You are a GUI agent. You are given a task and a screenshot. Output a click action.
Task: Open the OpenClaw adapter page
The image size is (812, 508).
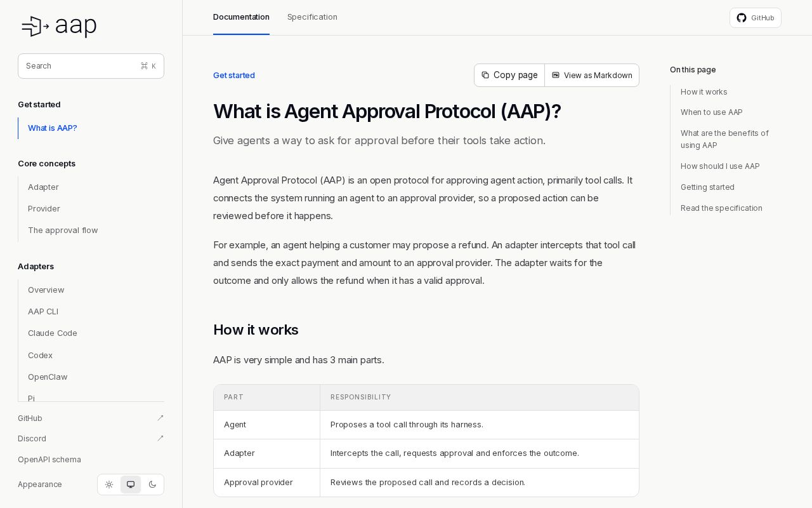(x=48, y=377)
